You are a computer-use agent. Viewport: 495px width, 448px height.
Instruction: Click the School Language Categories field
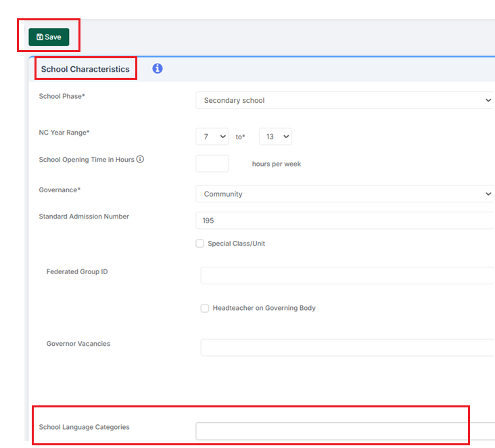pyautogui.click(x=345, y=431)
